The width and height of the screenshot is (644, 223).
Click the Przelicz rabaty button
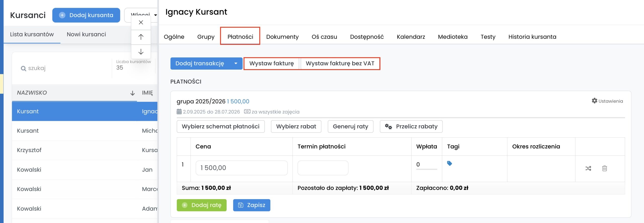[x=411, y=126]
